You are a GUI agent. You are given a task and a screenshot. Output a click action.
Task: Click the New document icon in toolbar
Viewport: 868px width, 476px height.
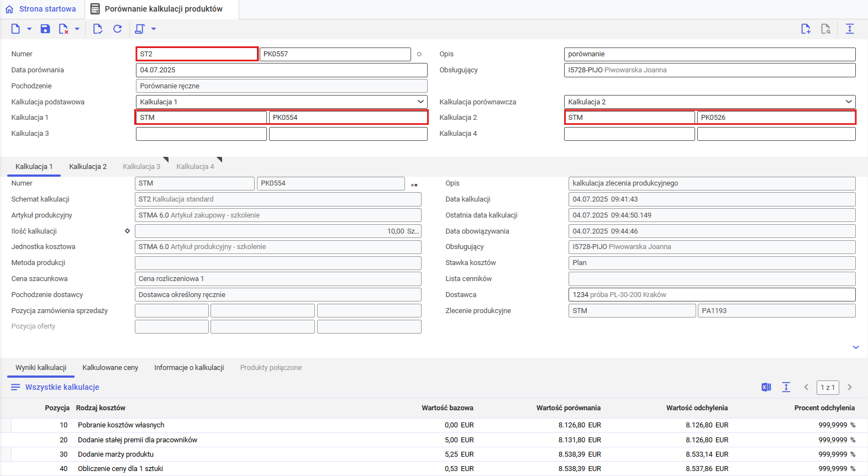click(x=15, y=29)
